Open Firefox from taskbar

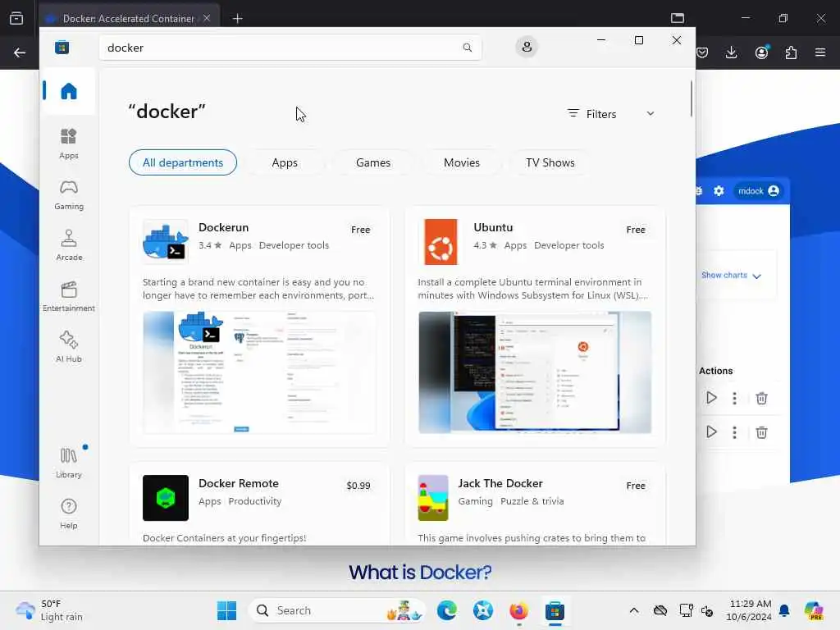click(x=518, y=610)
